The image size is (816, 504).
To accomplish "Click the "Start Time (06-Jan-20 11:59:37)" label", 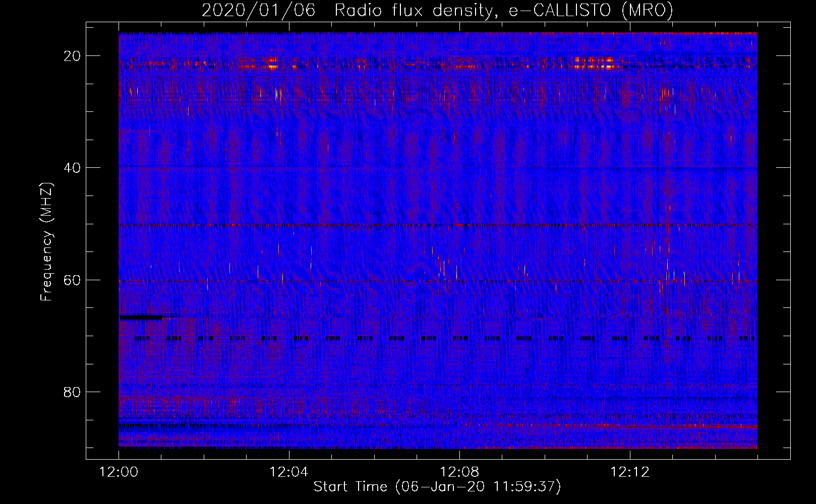I will pyautogui.click(x=437, y=486).
